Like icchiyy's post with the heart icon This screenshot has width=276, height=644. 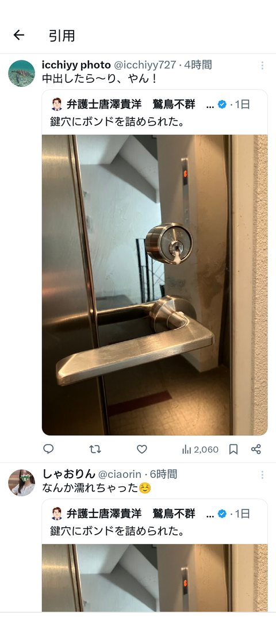tap(141, 449)
